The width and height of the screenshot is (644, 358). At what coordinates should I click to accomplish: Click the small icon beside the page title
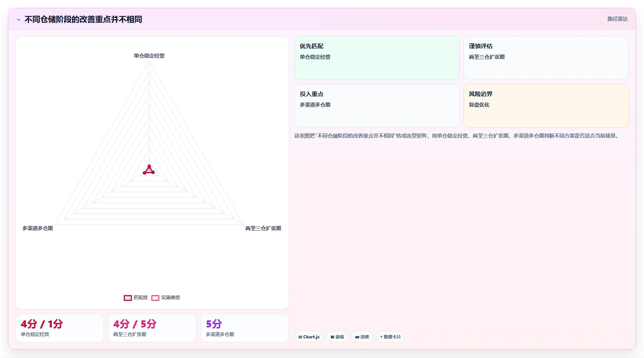[18, 20]
